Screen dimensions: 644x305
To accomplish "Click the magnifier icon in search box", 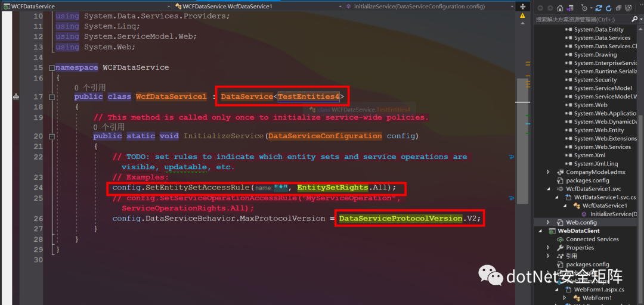I will coord(636,19).
